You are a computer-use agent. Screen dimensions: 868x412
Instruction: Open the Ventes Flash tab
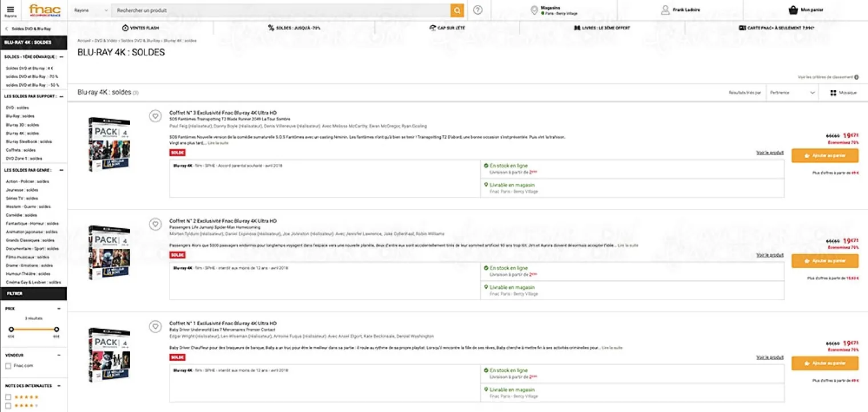140,27
